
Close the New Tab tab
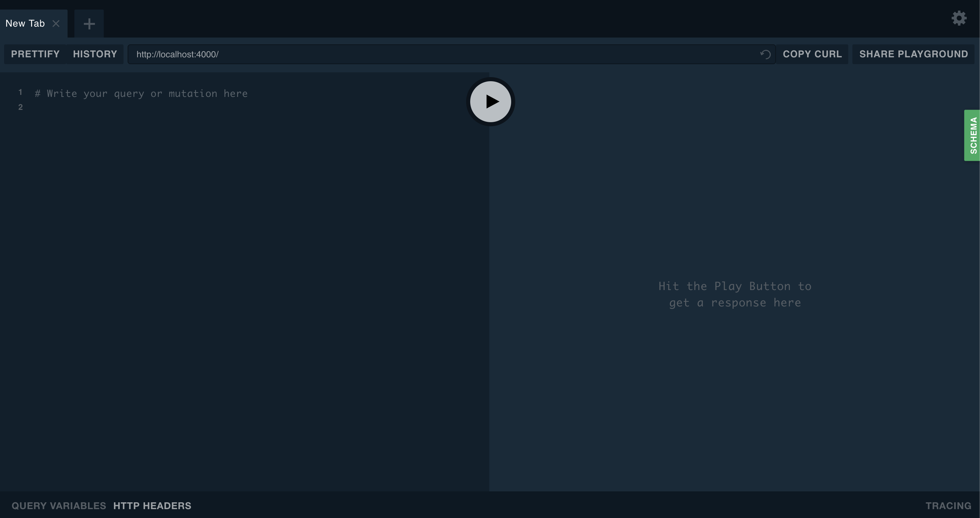point(56,24)
